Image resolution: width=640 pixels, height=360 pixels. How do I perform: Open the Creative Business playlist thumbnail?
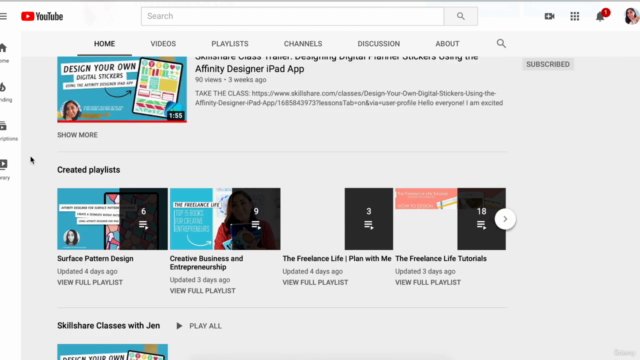click(225, 219)
